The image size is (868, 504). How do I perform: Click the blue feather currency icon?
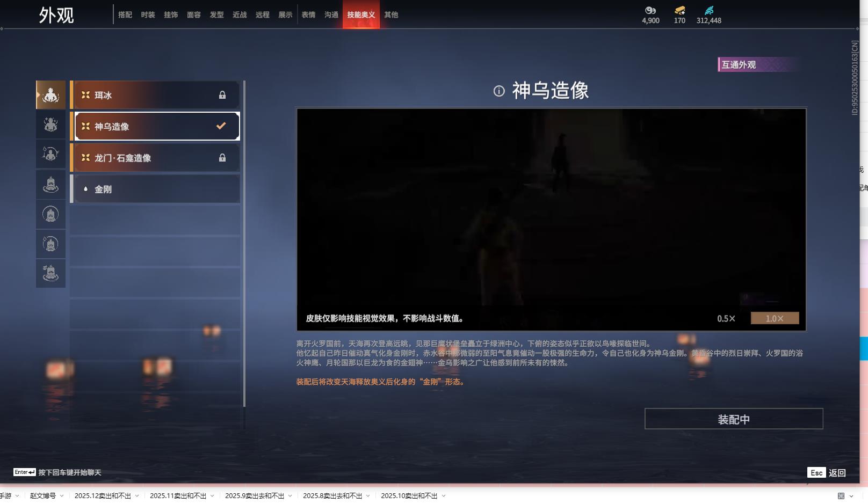709,10
